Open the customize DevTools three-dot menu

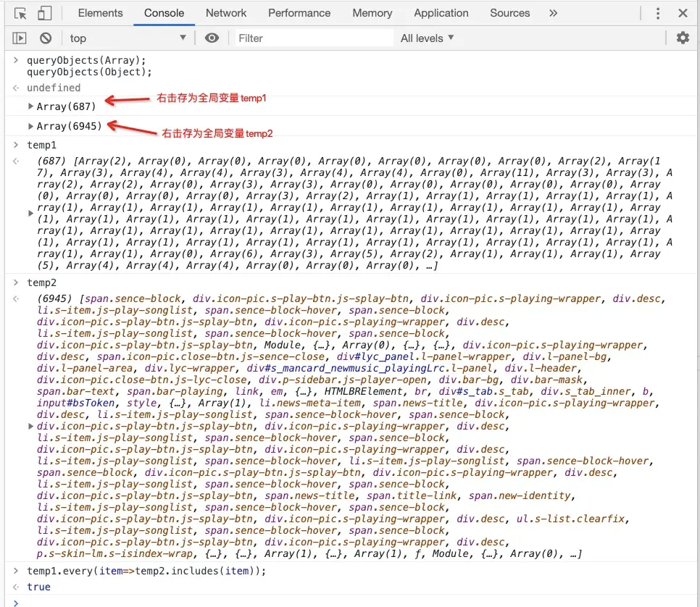click(x=657, y=12)
